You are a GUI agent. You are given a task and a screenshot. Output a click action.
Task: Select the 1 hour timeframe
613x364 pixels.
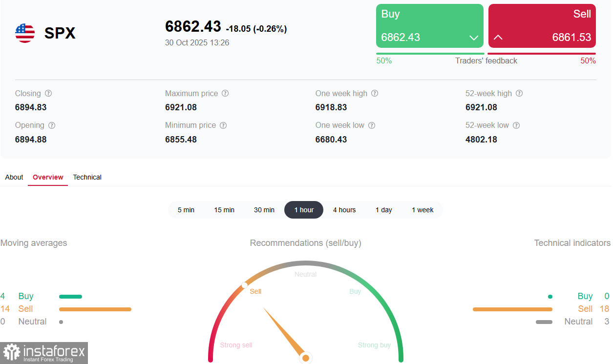point(304,210)
